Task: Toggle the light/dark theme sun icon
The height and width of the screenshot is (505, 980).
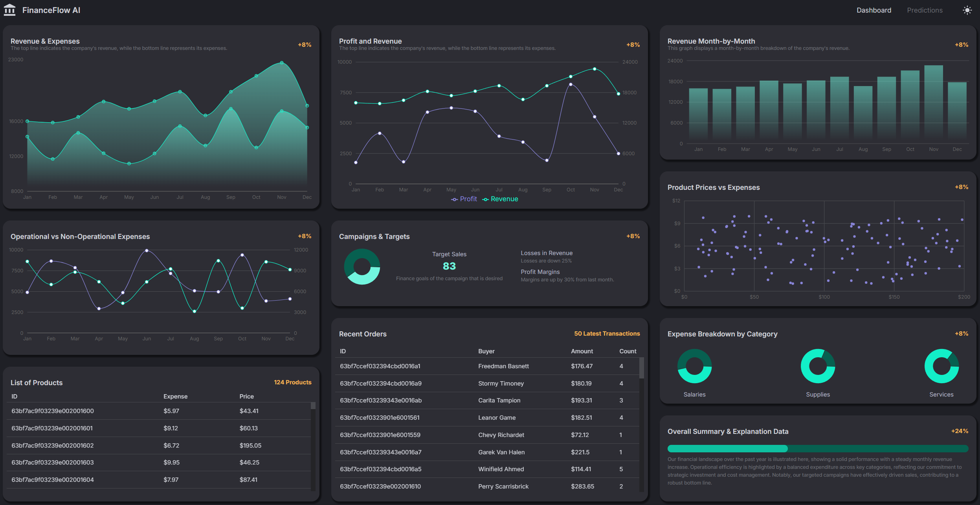Action: (x=967, y=10)
